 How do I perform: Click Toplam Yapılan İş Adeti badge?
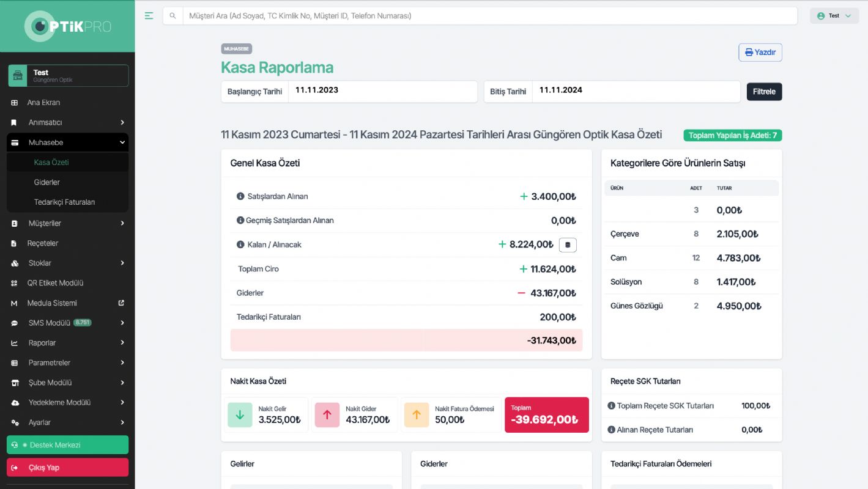tap(733, 136)
